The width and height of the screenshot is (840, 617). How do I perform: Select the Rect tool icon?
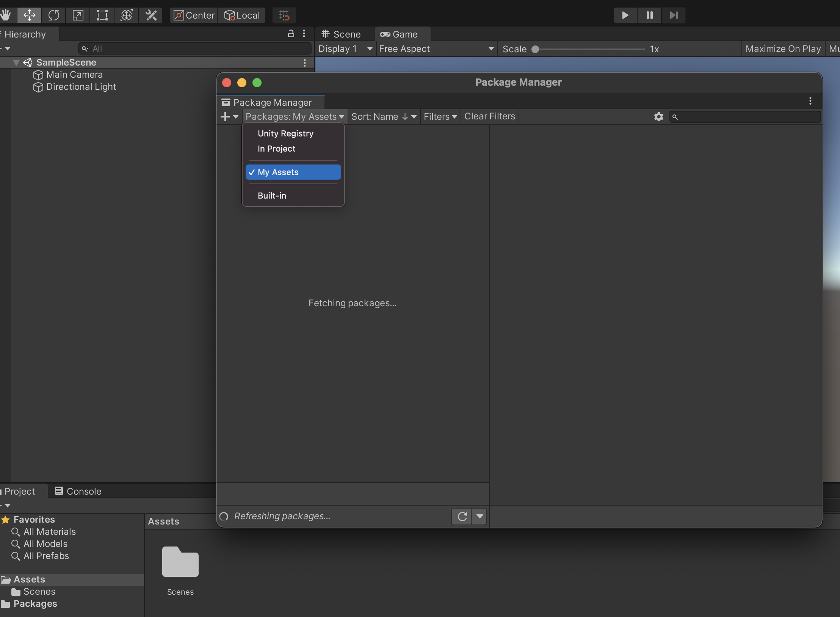tap(102, 15)
